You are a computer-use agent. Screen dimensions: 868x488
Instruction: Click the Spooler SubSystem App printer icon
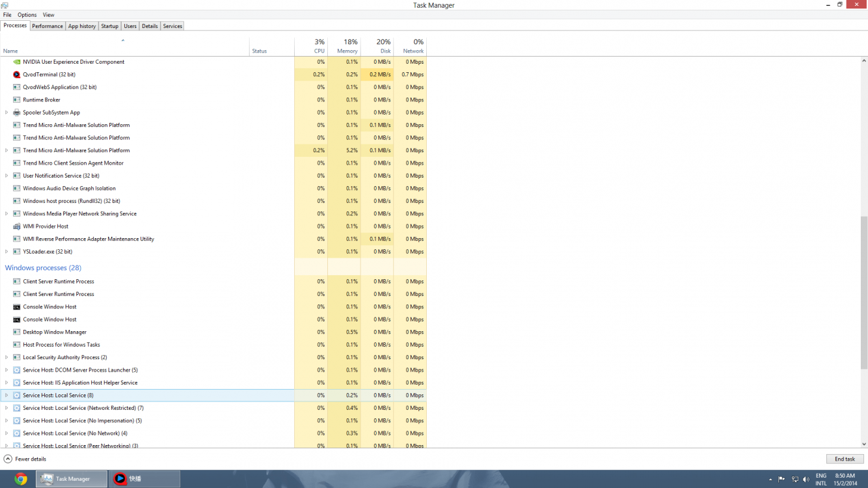click(x=17, y=113)
